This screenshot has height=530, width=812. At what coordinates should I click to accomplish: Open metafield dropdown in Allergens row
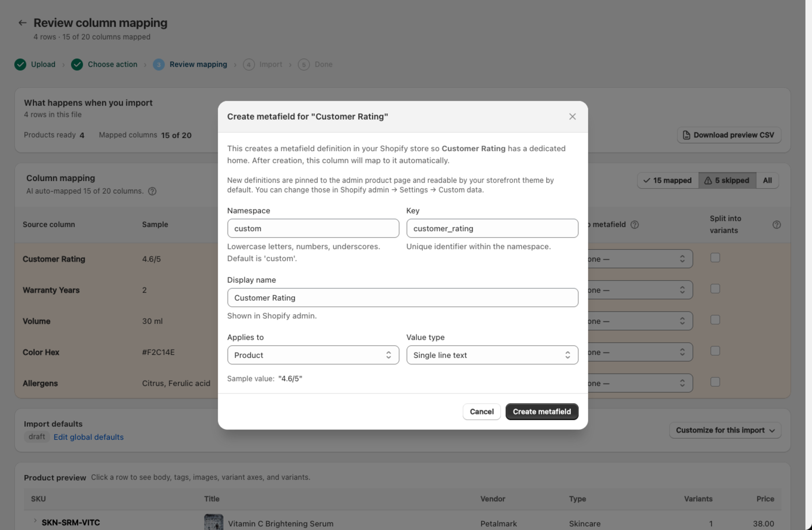coord(640,383)
